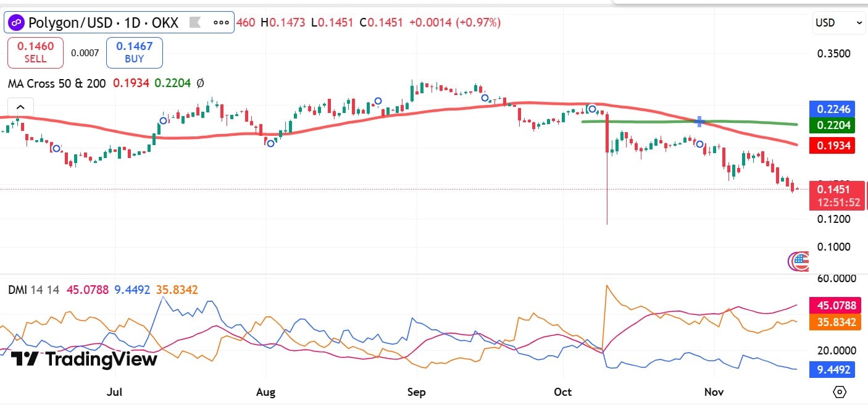Click the green 0.2204 price axis label
Viewport: 868px width, 410px height.
pyautogui.click(x=834, y=126)
